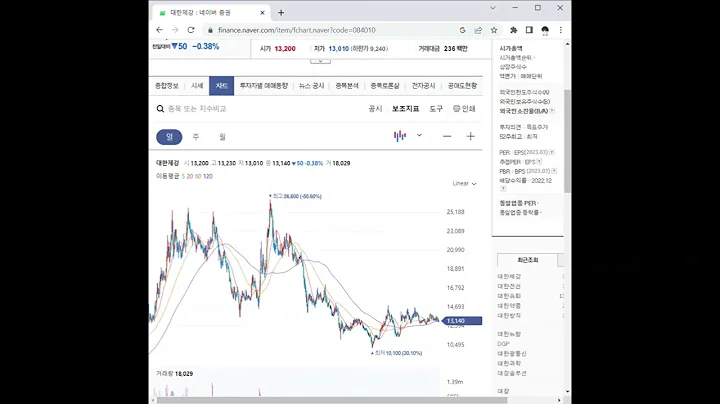Open the 추정PER EPS help icon

(x=539, y=162)
